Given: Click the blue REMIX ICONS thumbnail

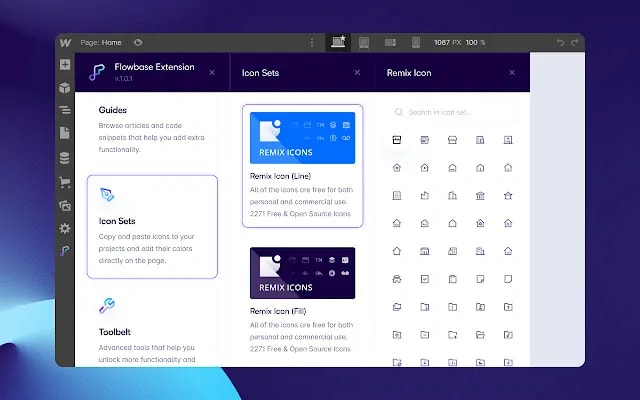Looking at the screenshot, I should coord(302,138).
